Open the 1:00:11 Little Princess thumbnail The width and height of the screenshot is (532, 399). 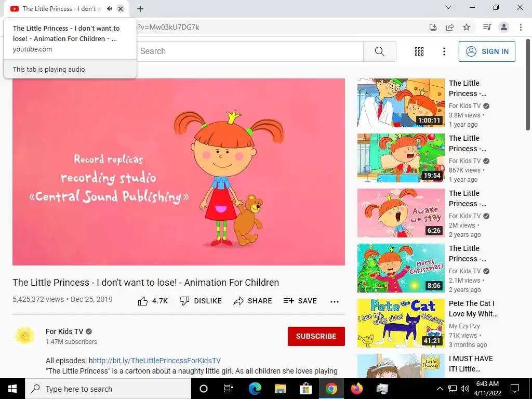[x=401, y=103]
